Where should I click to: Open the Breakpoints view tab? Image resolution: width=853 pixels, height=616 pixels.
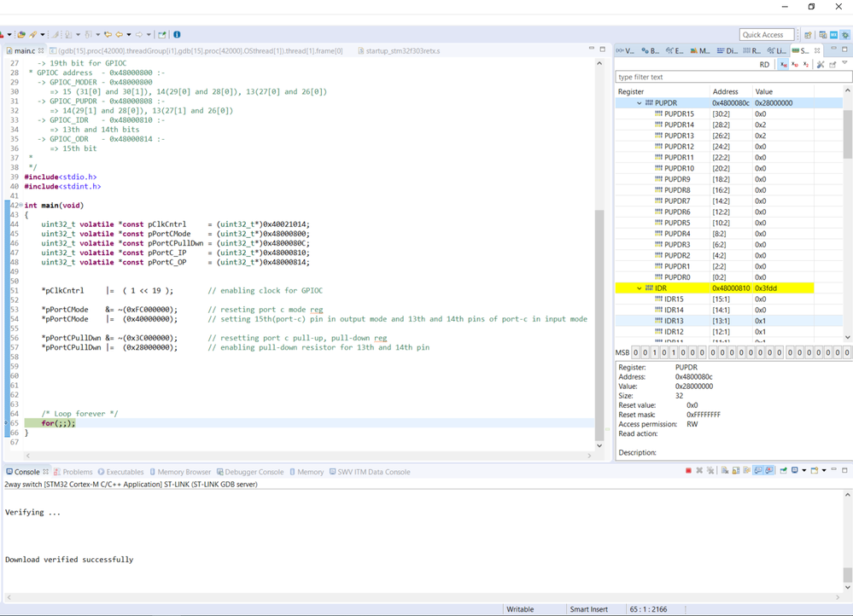tap(650, 50)
